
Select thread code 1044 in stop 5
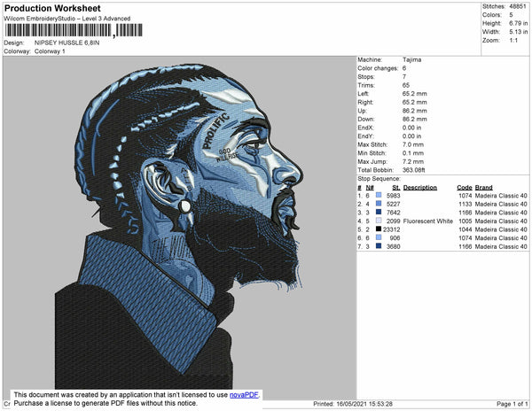(x=465, y=229)
